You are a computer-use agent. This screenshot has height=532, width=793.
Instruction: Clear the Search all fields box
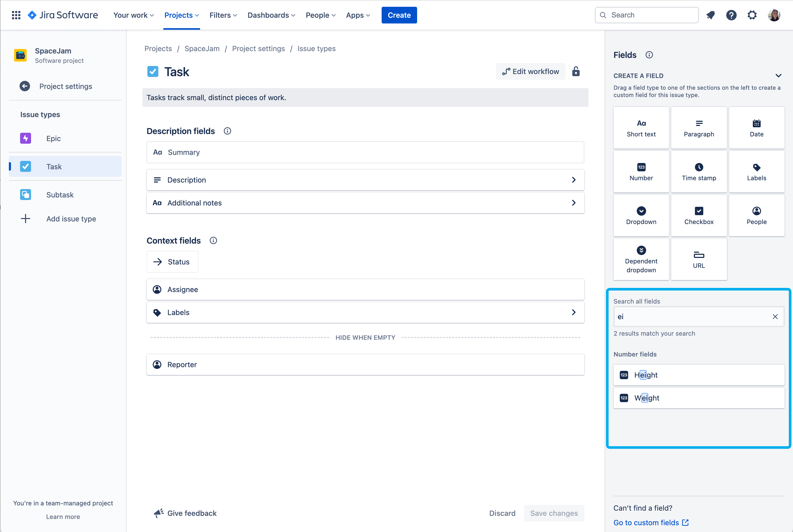775,317
